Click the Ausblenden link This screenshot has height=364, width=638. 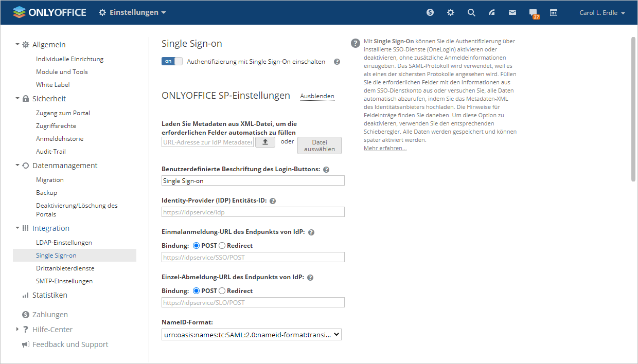click(317, 96)
